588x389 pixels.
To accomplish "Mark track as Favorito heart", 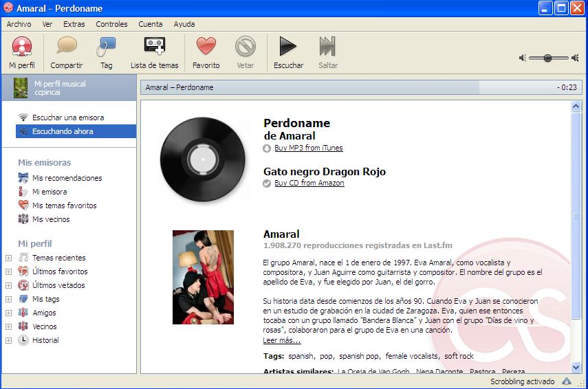I will point(206,47).
